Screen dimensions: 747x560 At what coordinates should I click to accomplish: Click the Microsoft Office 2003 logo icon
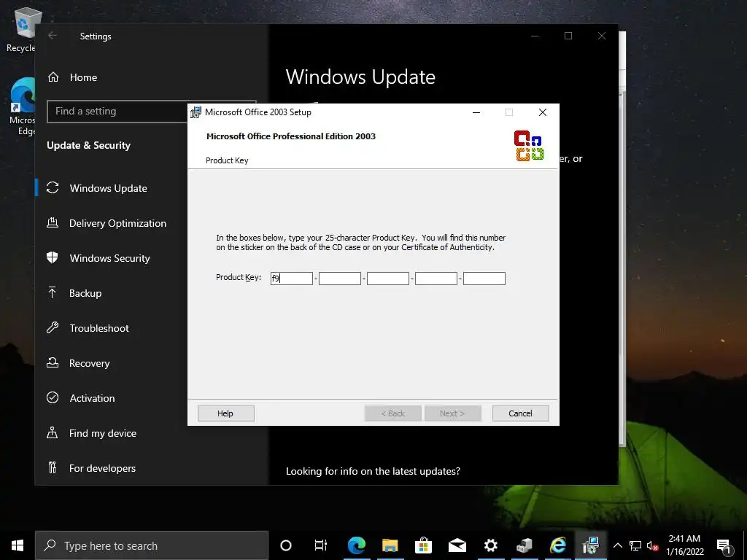pyautogui.click(x=529, y=145)
